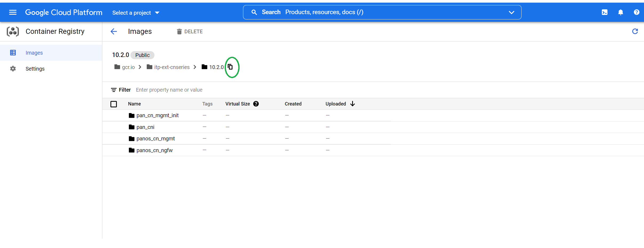Go back using the left arrow
The image size is (644, 248).
[114, 31]
